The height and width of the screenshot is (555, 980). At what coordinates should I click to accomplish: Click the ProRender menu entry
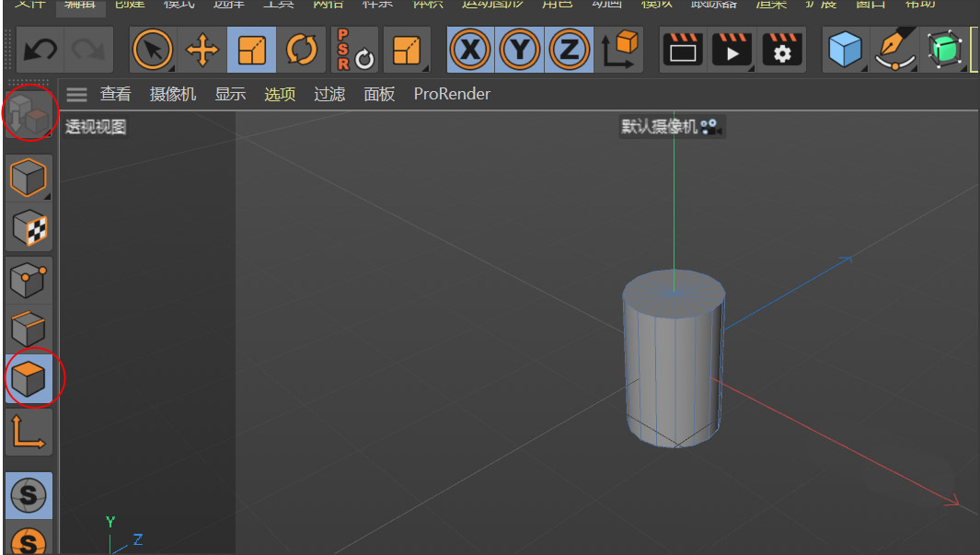[451, 93]
